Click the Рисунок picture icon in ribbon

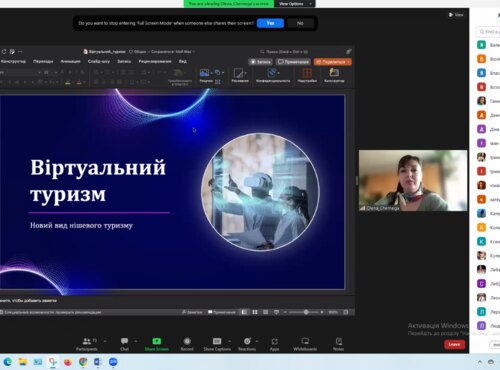pos(204,73)
